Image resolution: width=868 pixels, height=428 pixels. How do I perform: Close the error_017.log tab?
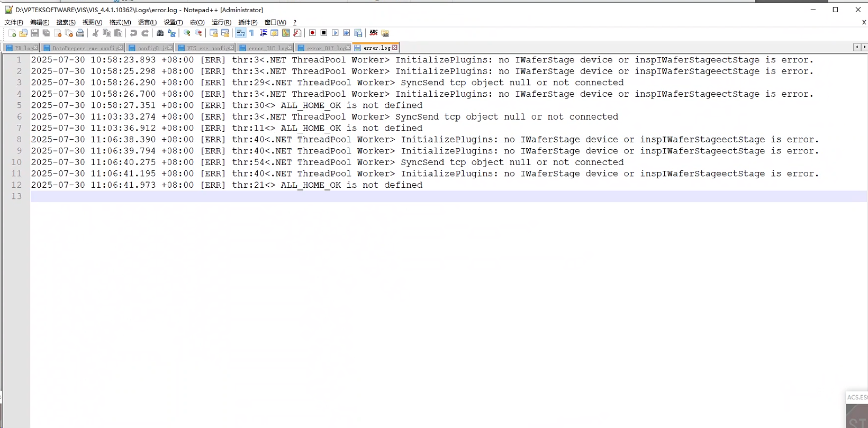[x=348, y=48]
